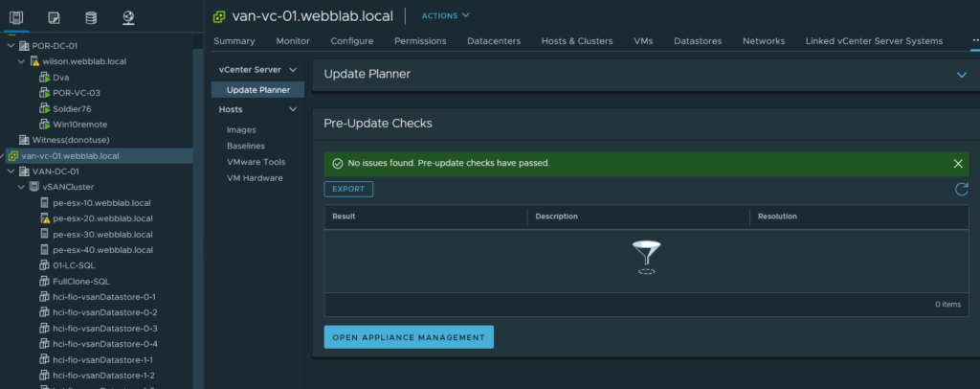980x389 pixels.
Task: Click the Win10remote VM icon
Action: pyautogui.click(x=44, y=125)
